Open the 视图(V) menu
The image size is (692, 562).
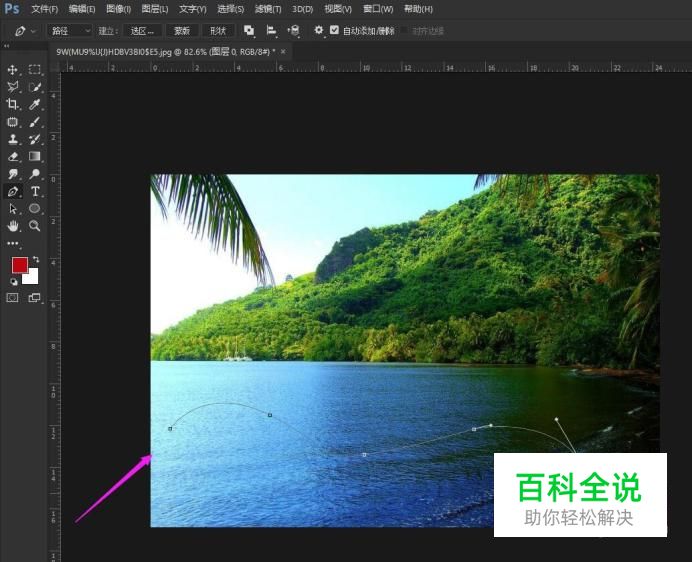tap(338, 9)
